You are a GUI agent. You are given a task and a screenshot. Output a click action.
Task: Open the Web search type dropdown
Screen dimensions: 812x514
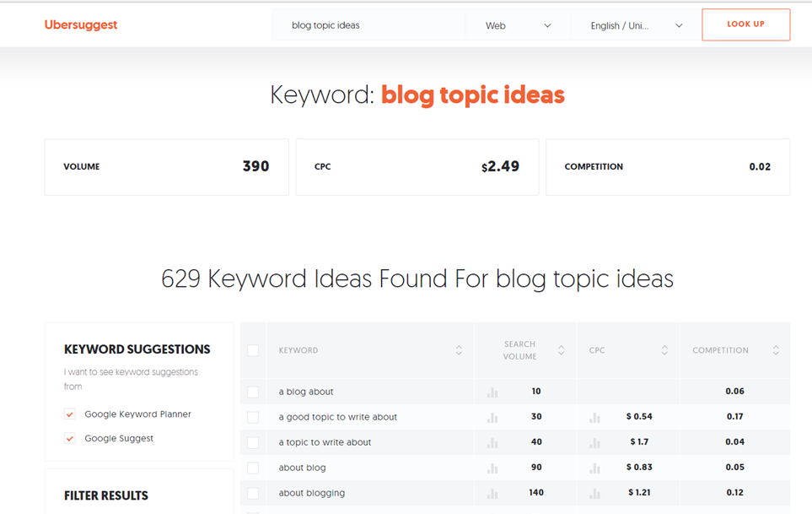[518, 26]
